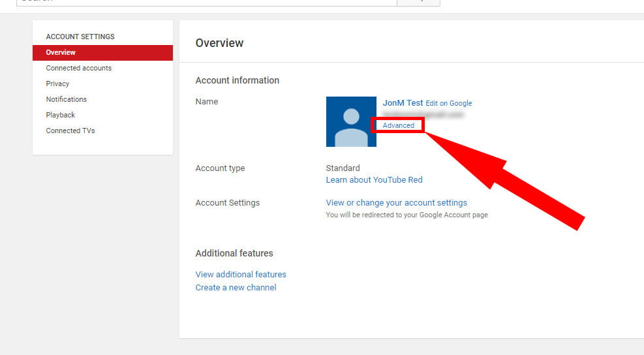Click the blue profile avatar picture
The height and width of the screenshot is (355, 644).
coord(351,121)
